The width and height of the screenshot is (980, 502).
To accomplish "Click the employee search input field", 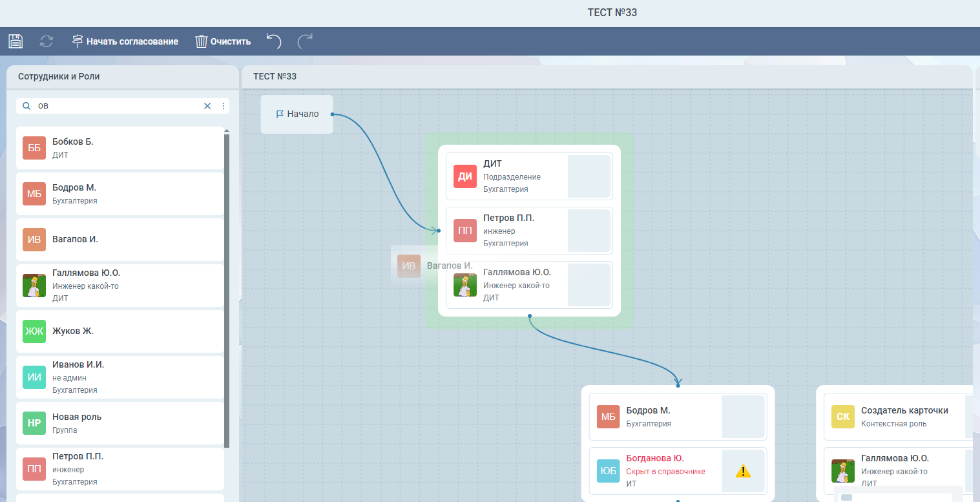I will pyautogui.click(x=116, y=106).
